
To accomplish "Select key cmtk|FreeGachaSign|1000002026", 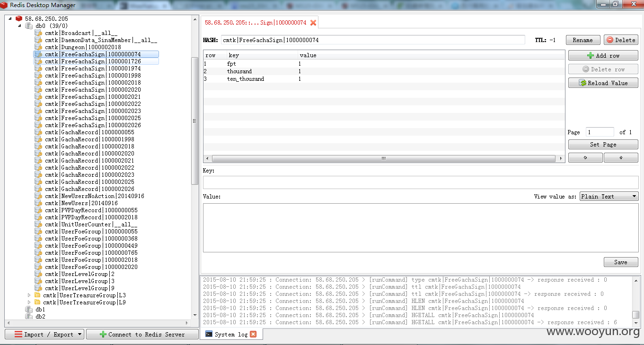I will [93, 125].
